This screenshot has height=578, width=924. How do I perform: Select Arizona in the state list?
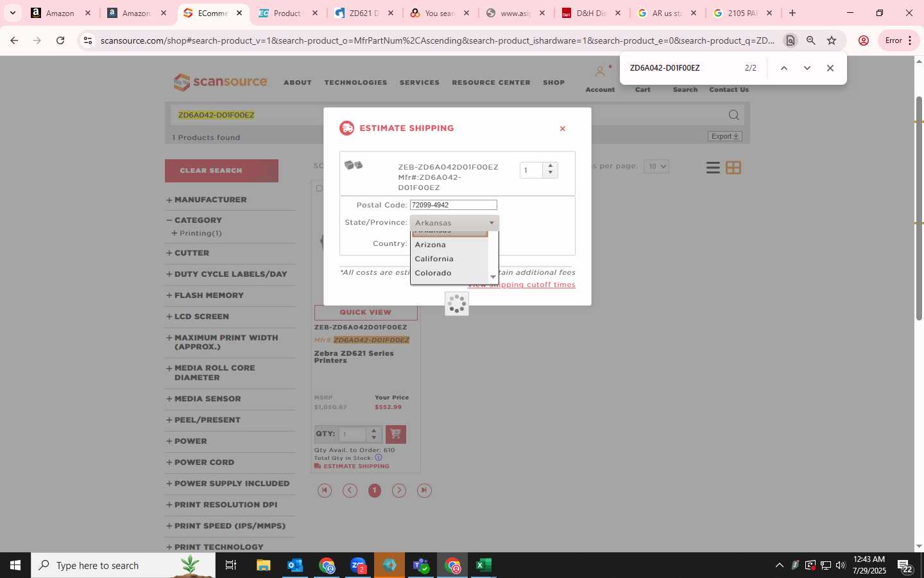click(450, 245)
